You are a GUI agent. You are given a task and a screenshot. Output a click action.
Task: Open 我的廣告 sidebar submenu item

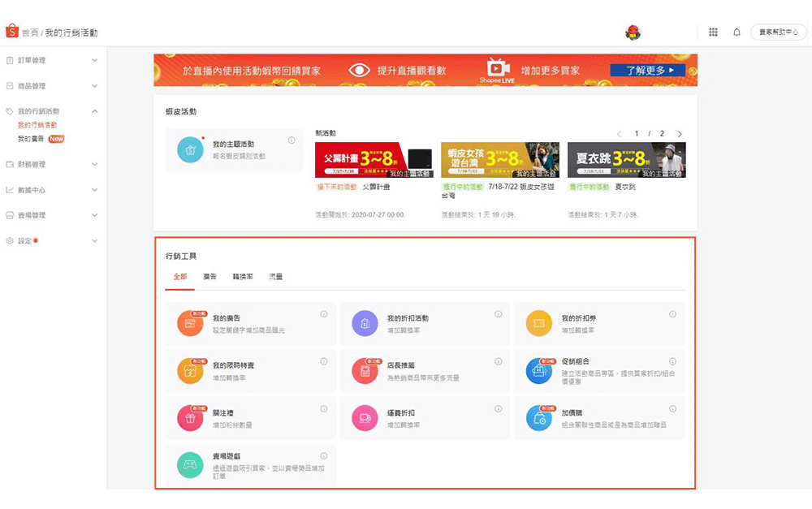point(31,139)
